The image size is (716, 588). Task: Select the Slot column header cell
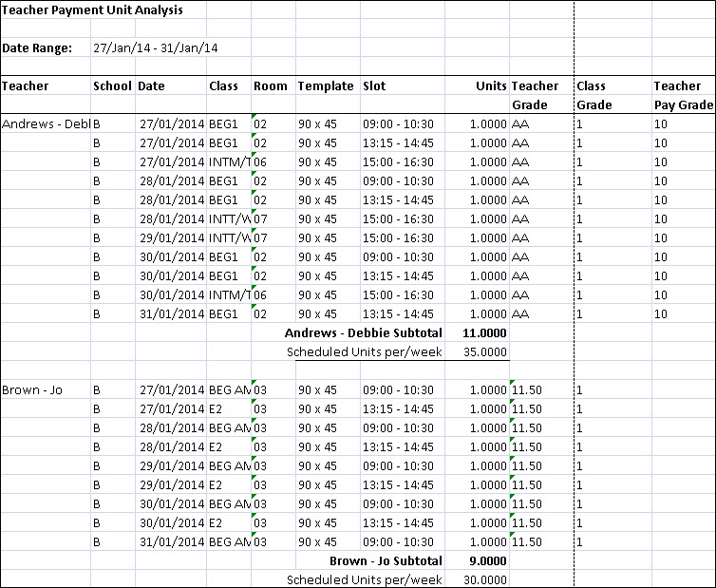tap(374, 86)
